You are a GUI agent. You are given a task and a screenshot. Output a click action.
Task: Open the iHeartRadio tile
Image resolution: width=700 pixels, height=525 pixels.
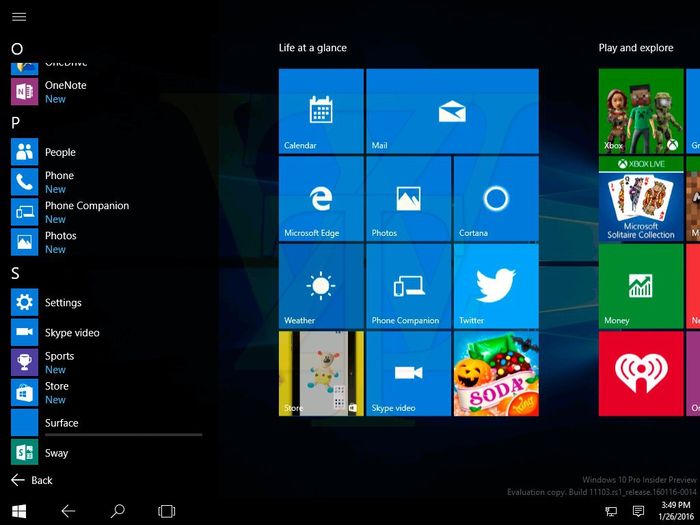tap(640, 374)
